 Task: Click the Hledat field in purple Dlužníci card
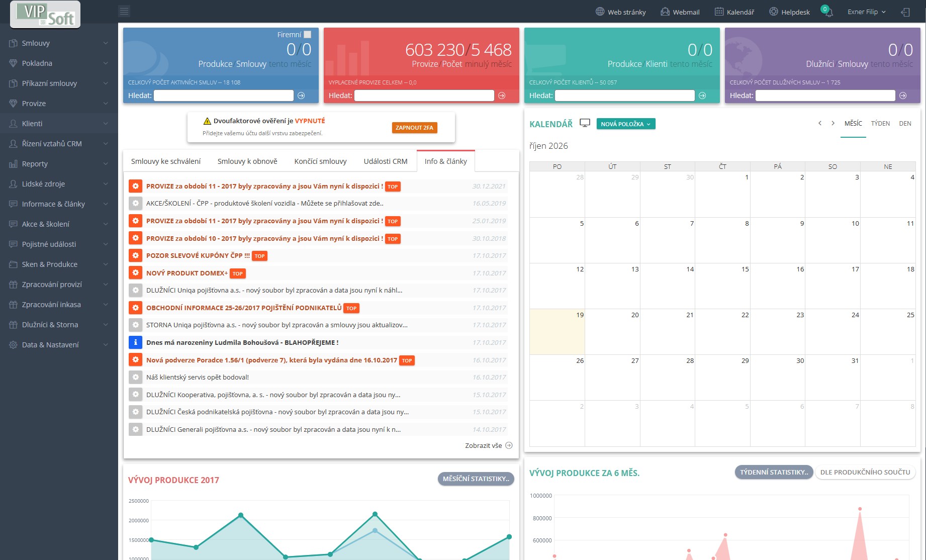pyautogui.click(x=825, y=96)
